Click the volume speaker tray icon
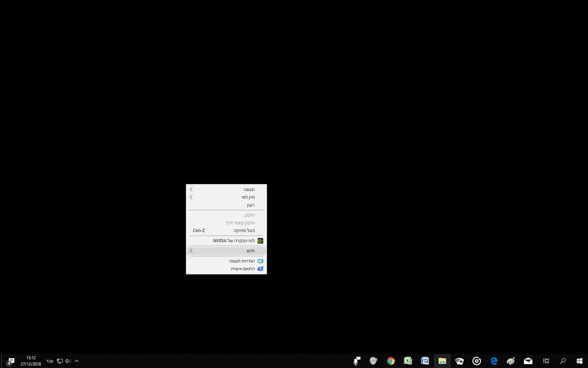The width and height of the screenshot is (588, 368). (x=68, y=361)
